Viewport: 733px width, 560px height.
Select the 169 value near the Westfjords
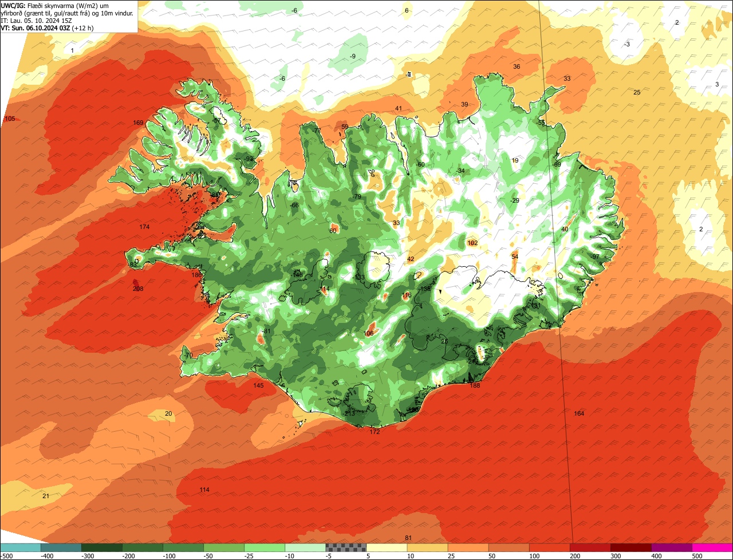pyautogui.click(x=138, y=123)
